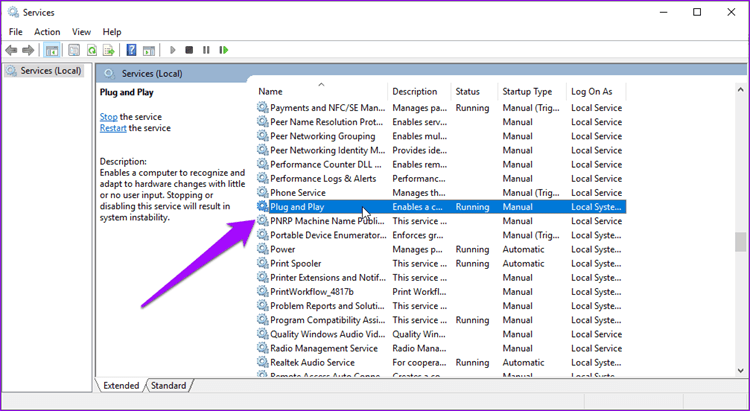The width and height of the screenshot is (750, 411).
Task: Click the Back arrow toolbar icon
Action: [x=11, y=50]
